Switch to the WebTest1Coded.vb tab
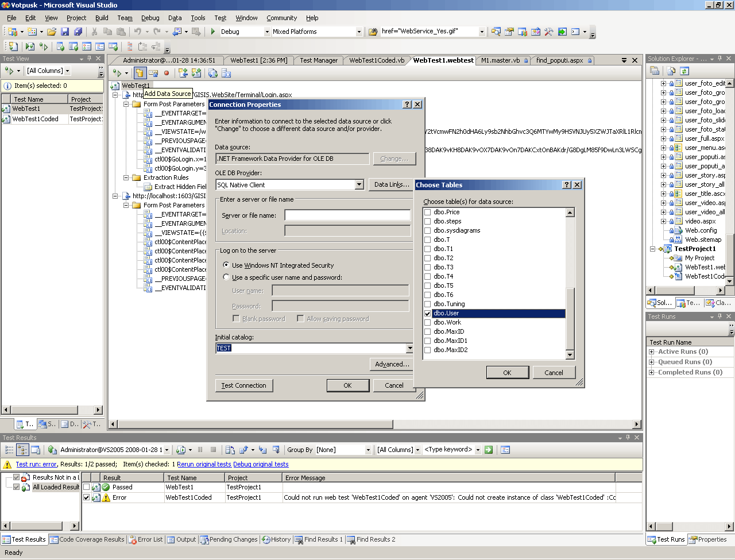Image resolution: width=735 pixels, height=560 pixels. pyautogui.click(x=377, y=60)
